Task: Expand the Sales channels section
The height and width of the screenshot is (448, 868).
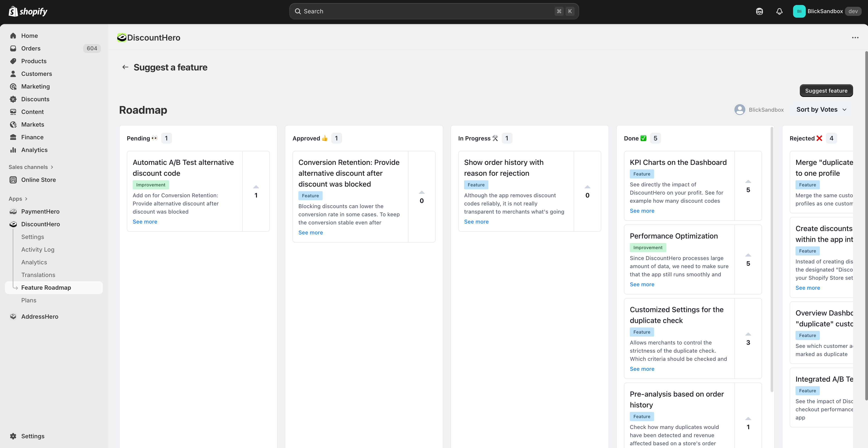Action: (x=31, y=167)
